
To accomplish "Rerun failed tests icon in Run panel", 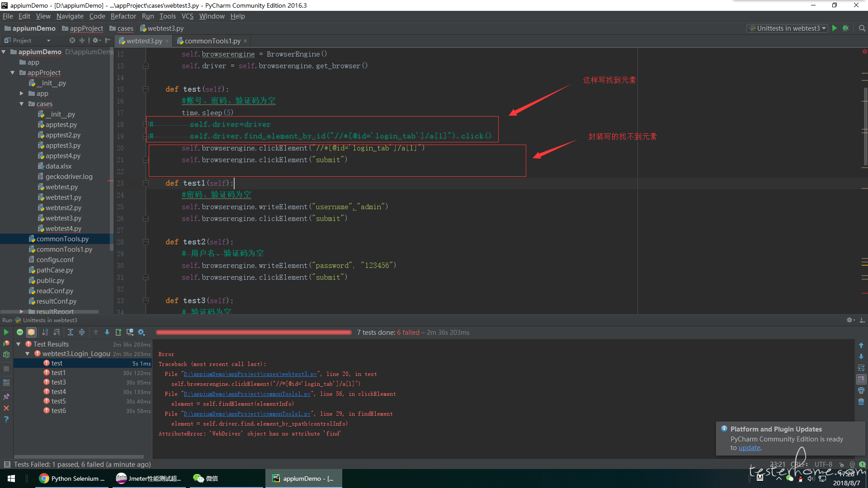I will coord(6,343).
